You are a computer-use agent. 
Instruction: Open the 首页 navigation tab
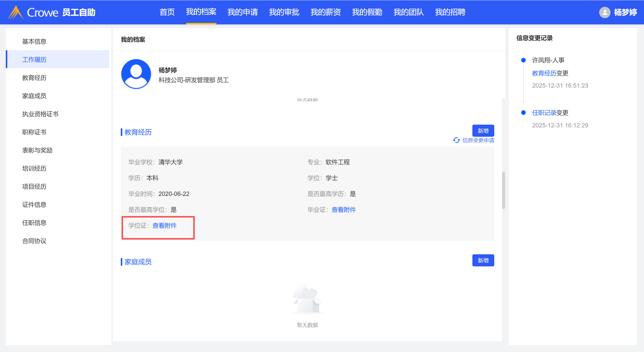[x=167, y=12]
